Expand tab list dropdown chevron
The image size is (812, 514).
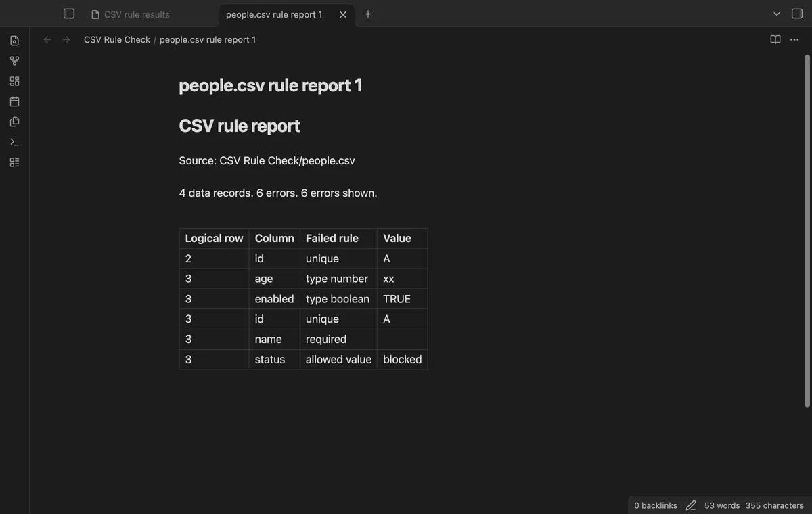[x=777, y=14]
